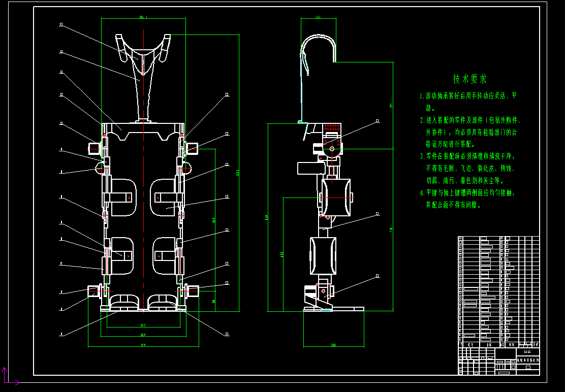The height and width of the screenshot is (392, 565).
Task: Click the line '不得有毛刺、飞边、氧化皮、锈蚀、'
Action: pos(472,168)
